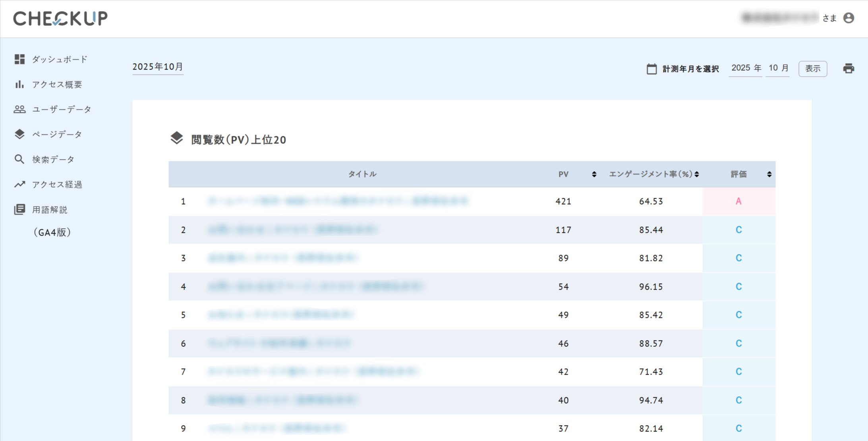Click the book icon for 用語解説

[x=19, y=209]
